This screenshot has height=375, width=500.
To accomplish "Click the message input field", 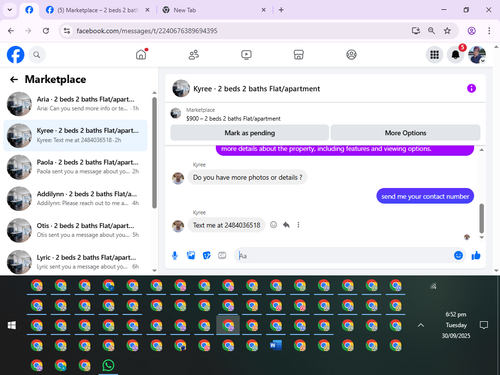I will tap(343, 256).
